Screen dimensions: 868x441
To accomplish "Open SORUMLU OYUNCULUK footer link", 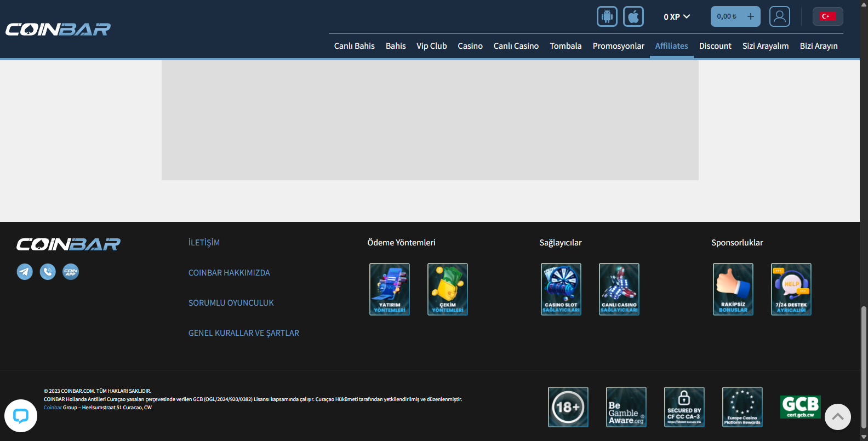I will click(231, 303).
